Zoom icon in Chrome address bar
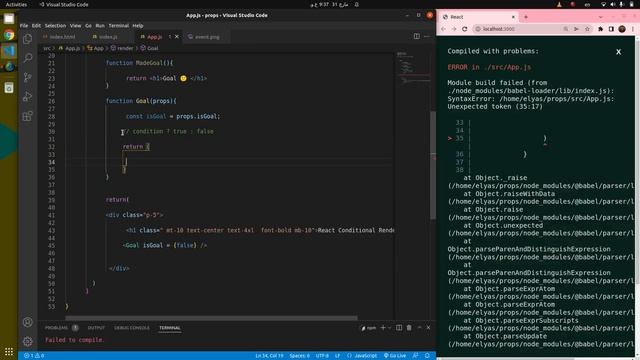This screenshot has width=640, height=360. point(565,29)
